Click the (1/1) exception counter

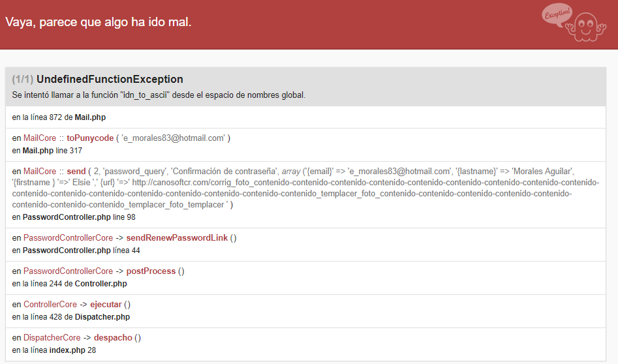coord(23,80)
